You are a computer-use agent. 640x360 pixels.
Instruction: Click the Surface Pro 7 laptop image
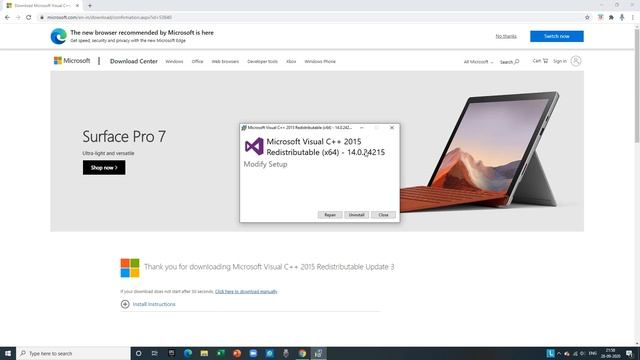[480, 151]
